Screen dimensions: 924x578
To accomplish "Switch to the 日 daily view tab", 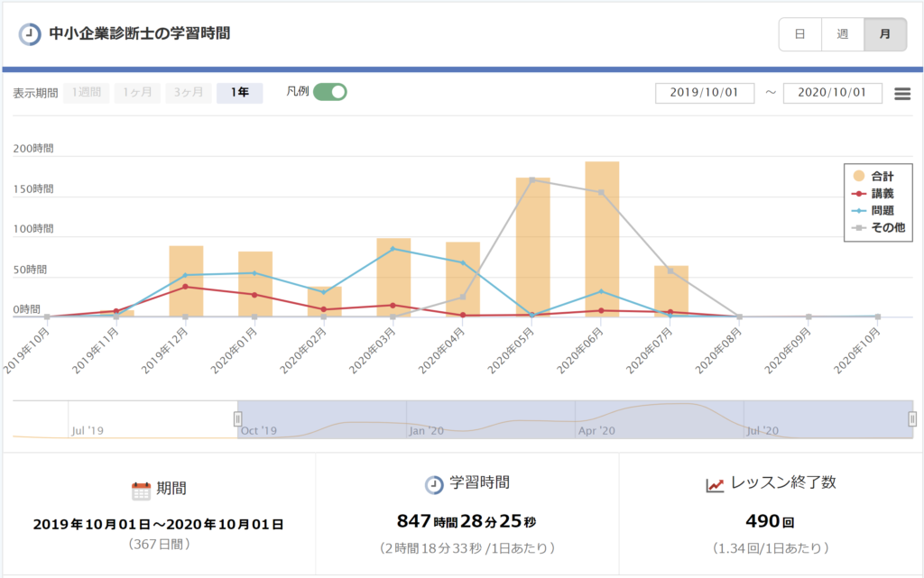I will 799,34.
